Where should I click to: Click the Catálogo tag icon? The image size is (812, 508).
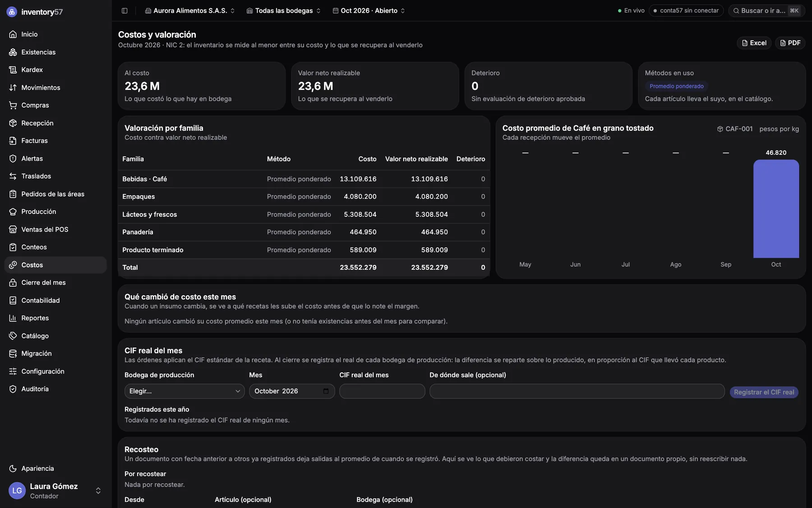click(x=13, y=336)
